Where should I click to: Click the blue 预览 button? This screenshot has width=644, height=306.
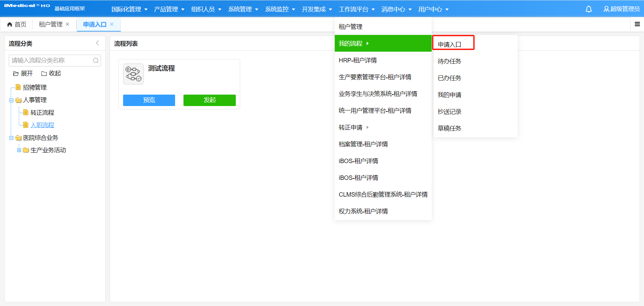click(x=149, y=100)
